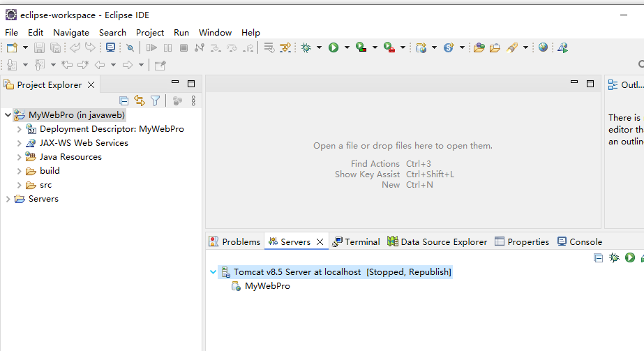Open the Run menu
The width and height of the screenshot is (644, 351).
(181, 32)
